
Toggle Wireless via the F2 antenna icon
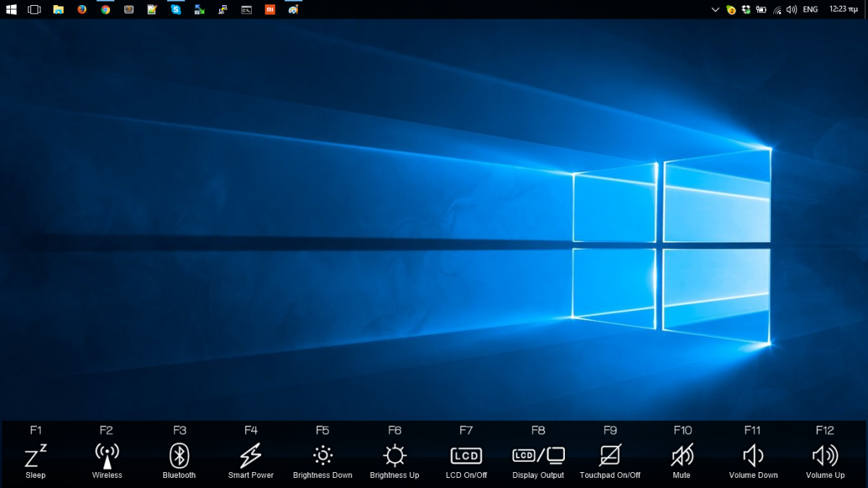coord(107,455)
